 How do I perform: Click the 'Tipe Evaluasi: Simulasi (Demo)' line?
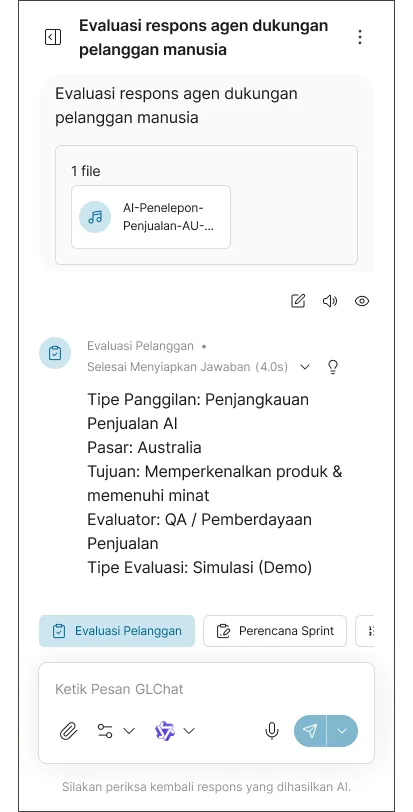click(200, 568)
